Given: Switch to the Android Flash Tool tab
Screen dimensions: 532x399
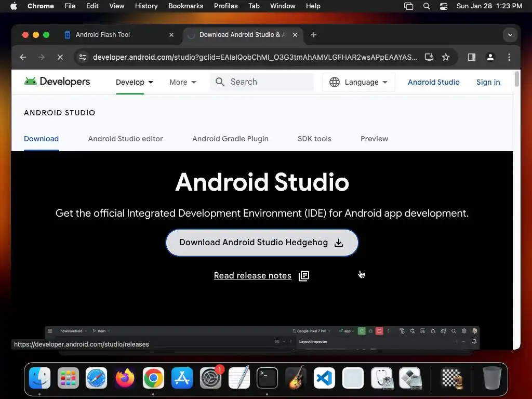Looking at the screenshot, I should click(119, 35).
